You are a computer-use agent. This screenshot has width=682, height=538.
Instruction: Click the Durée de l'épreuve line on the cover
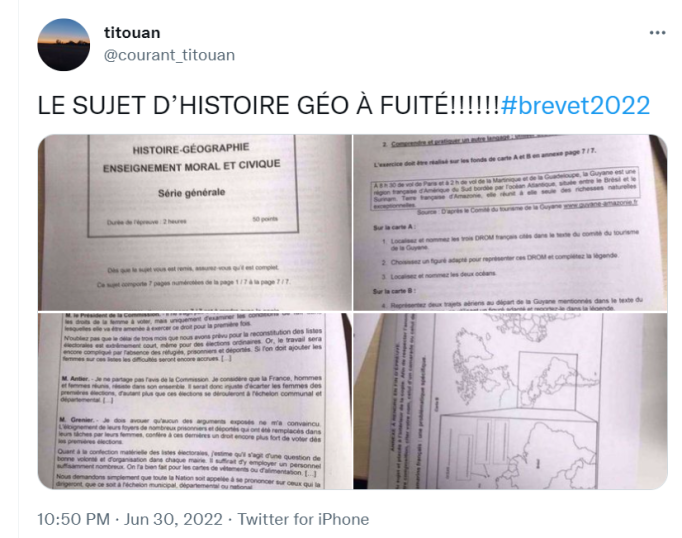147,222
